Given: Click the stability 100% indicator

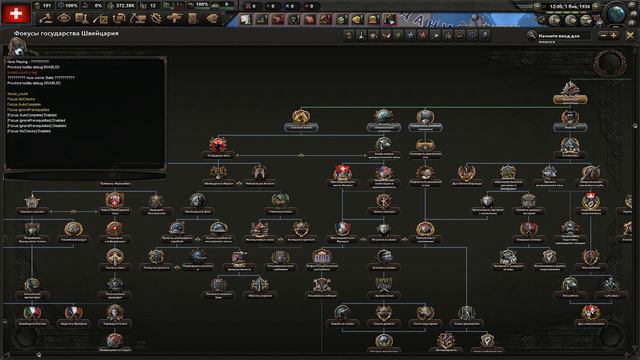Looking at the screenshot, I should tap(67, 6).
